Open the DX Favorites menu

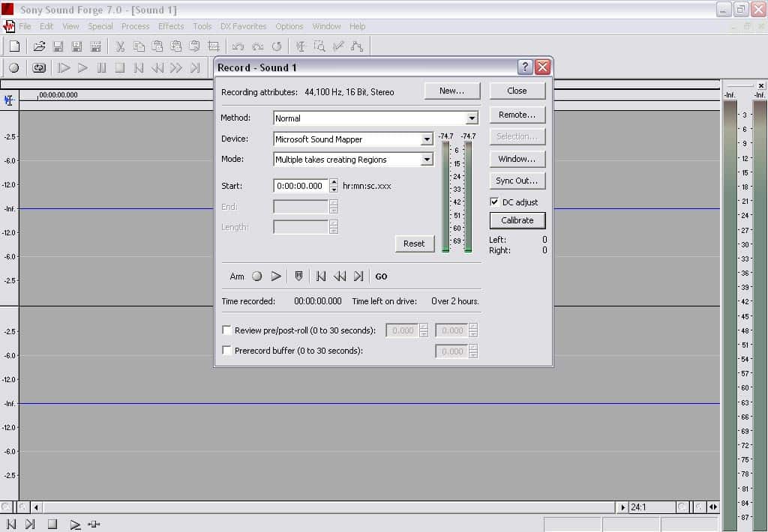click(244, 26)
